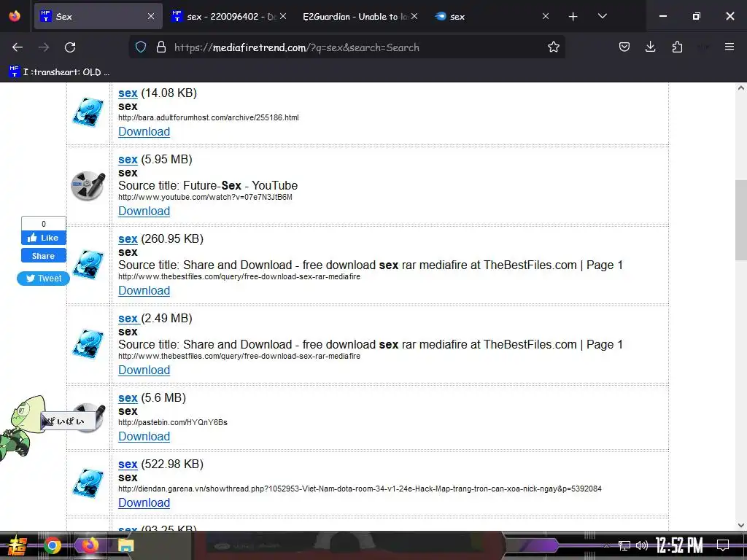Click the 12:52 PM clock
Screen dimensions: 747x560
click(679, 545)
